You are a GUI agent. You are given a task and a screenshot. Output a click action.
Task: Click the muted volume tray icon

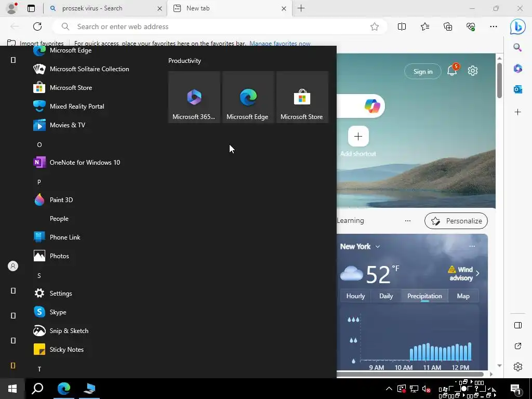coord(427,389)
